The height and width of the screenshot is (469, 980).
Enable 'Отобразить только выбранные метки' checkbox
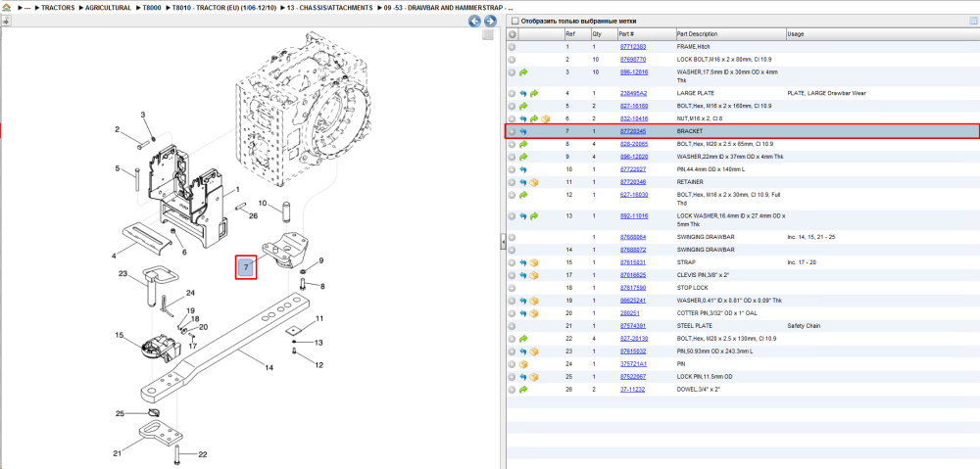point(515,22)
